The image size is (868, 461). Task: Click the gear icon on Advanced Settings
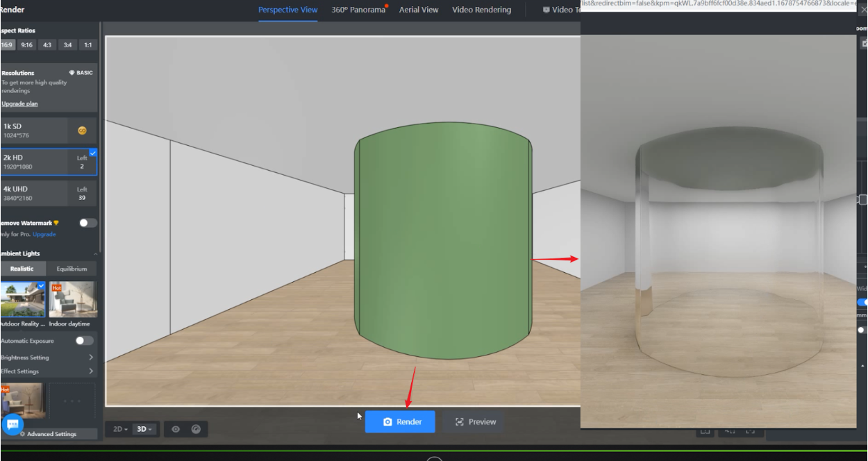click(23, 434)
